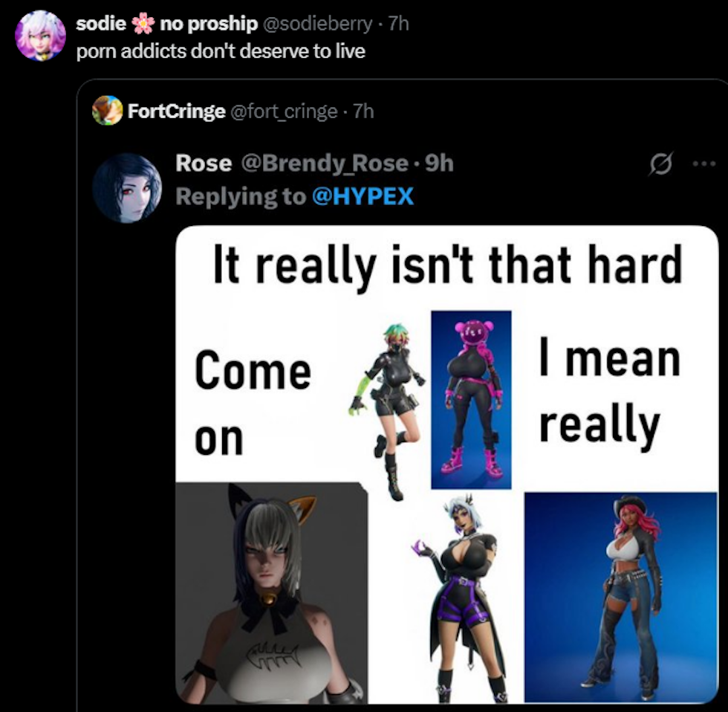This screenshot has height=712, width=728.
Task: Click the @sodieberry handle
Action: point(318,23)
